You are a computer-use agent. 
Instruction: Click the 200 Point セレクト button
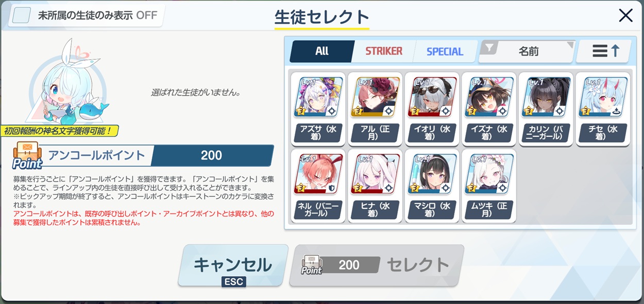coord(377,265)
